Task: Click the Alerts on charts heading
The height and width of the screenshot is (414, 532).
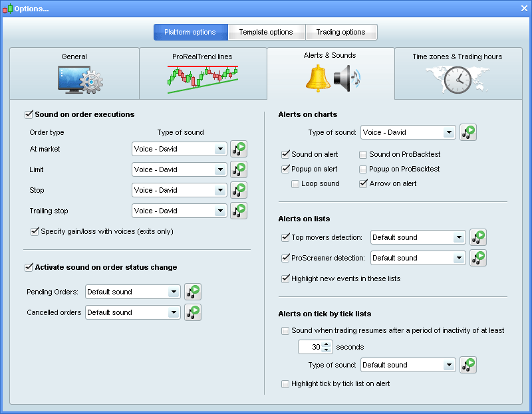Action: coord(308,114)
